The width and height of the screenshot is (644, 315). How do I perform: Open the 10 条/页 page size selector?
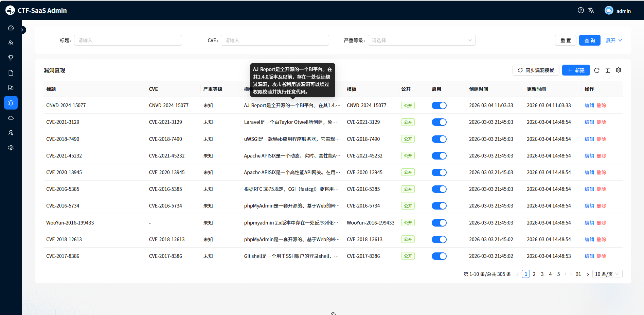[x=607, y=274]
